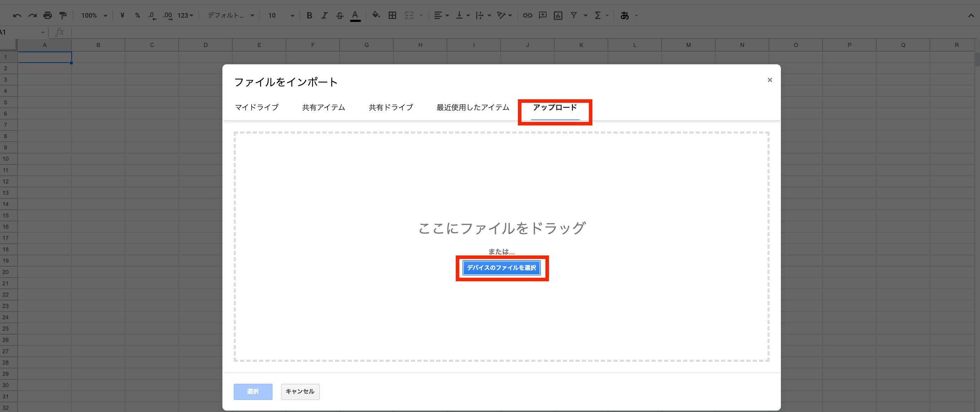Open the 最近使用したアイテム tab

point(472,107)
